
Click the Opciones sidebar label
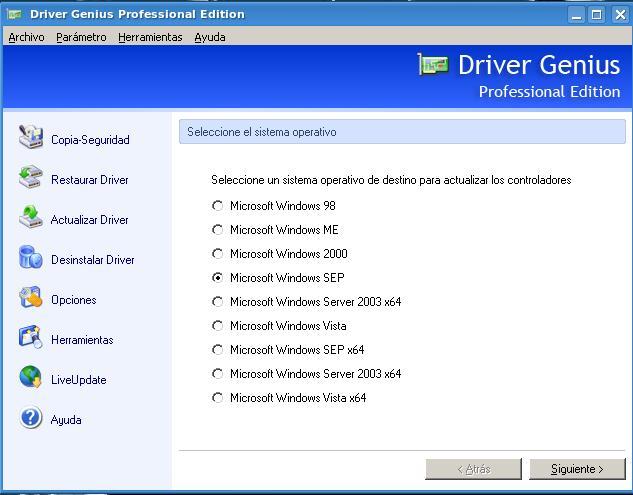pos(74,300)
